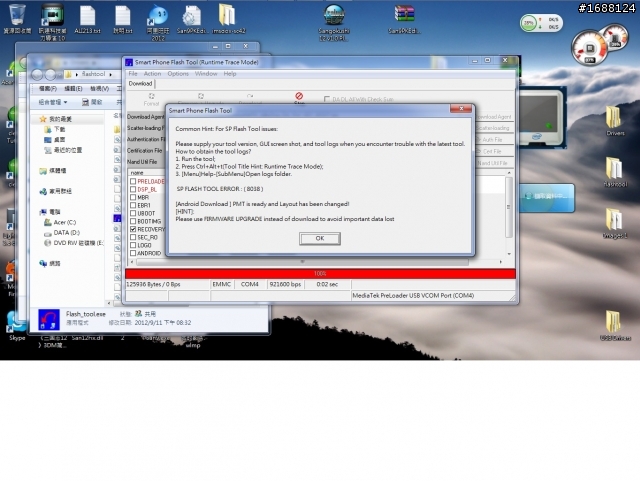Open the Skype desktop icon
This screenshot has width=640, height=481.
[x=16, y=327]
